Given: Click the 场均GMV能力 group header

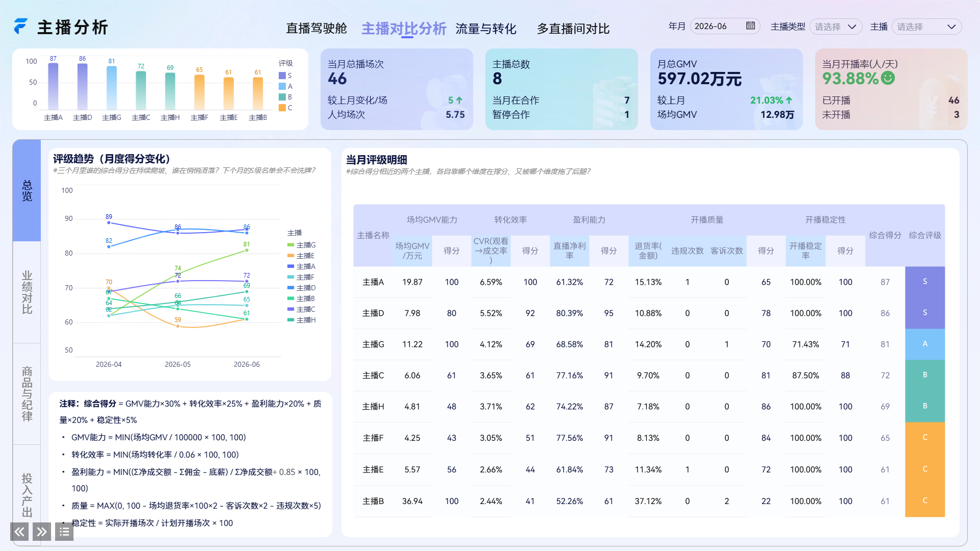Looking at the screenshot, I should pos(432,220).
